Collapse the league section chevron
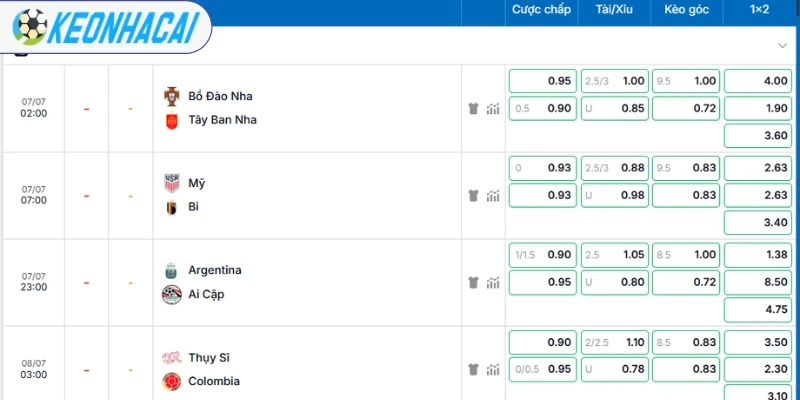800x400 pixels. [x=782, y=45]
